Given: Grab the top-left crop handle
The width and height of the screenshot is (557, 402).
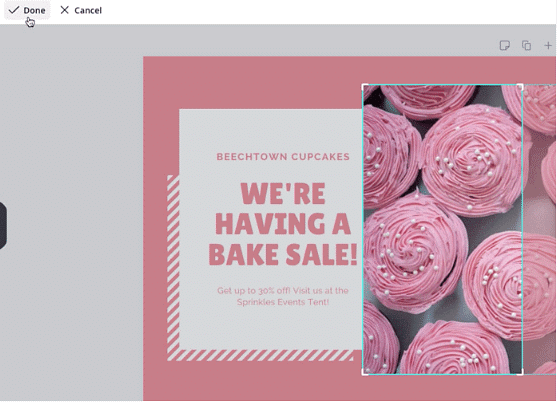Looking at the screenshot, I should (365, 87).
